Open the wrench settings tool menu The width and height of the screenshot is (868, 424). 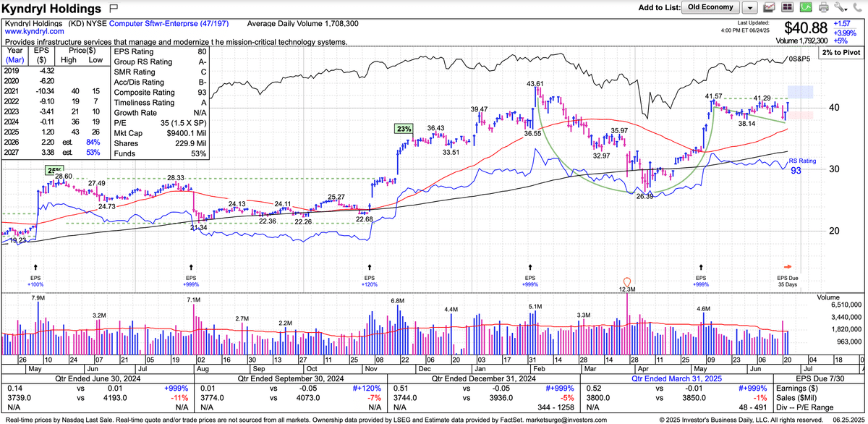click(x=841, y=8)
